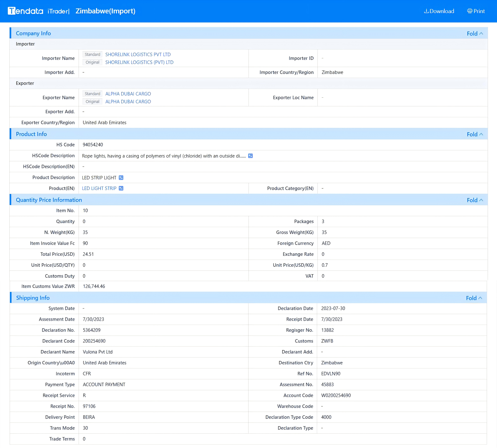This screenshot has height=448, width=497.
Task: Click Standard tag in Exporter Name row
Action: point(93,94)
